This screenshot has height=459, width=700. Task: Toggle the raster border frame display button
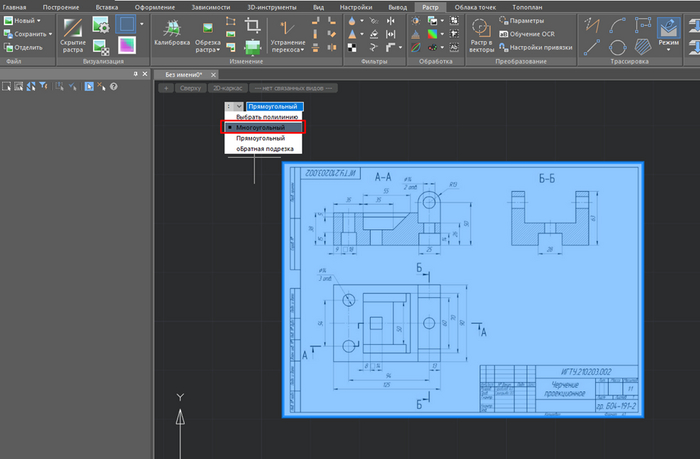click(128, 23)
